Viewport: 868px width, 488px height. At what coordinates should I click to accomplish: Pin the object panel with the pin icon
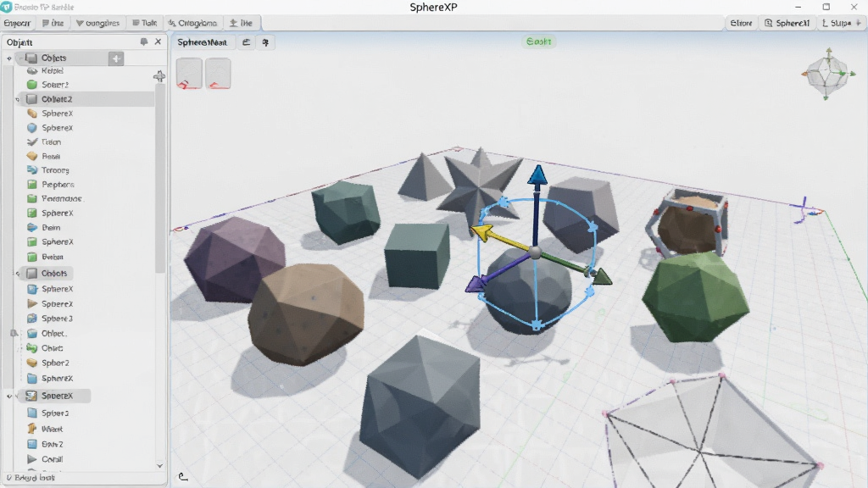pos(144,42)
